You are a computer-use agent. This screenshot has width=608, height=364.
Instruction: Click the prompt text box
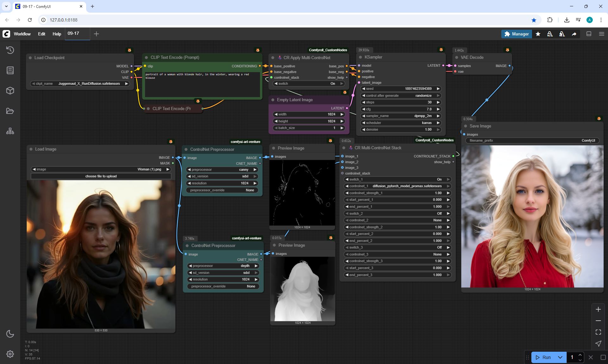(202, 84)
